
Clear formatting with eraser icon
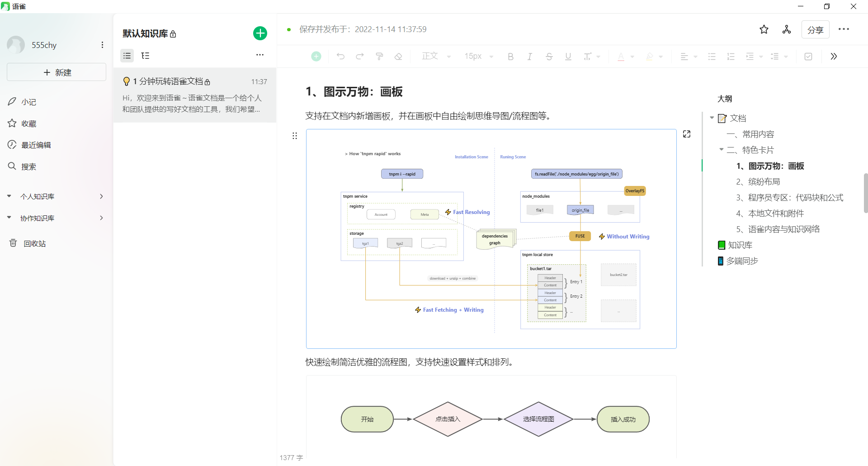pyautogui.click(x=398, y=56)
